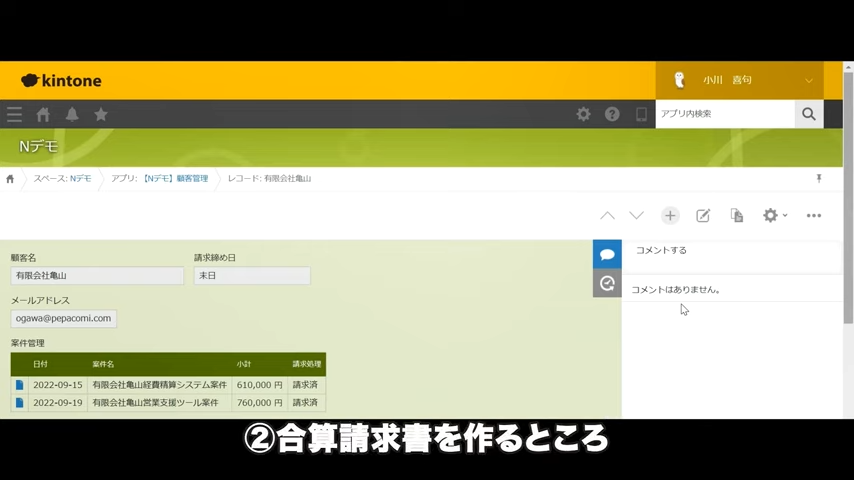Click the kintone logo

pos(61,81)
